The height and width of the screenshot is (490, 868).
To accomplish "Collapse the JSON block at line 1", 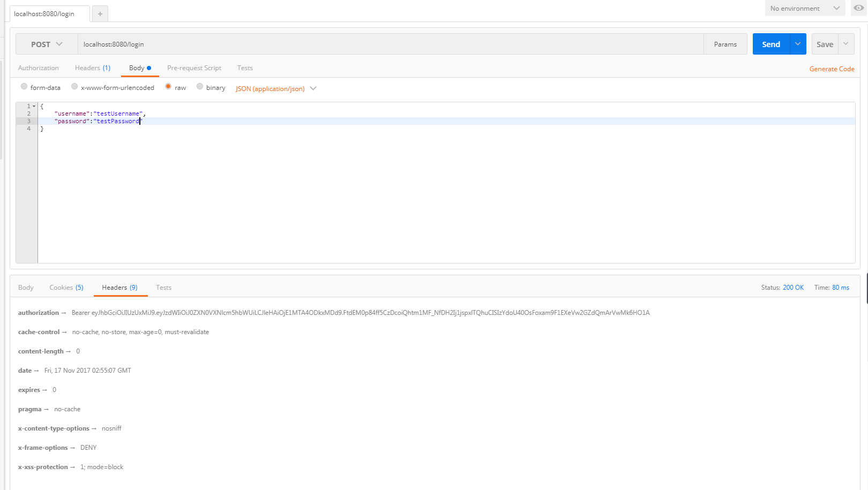I will [34, 106].
